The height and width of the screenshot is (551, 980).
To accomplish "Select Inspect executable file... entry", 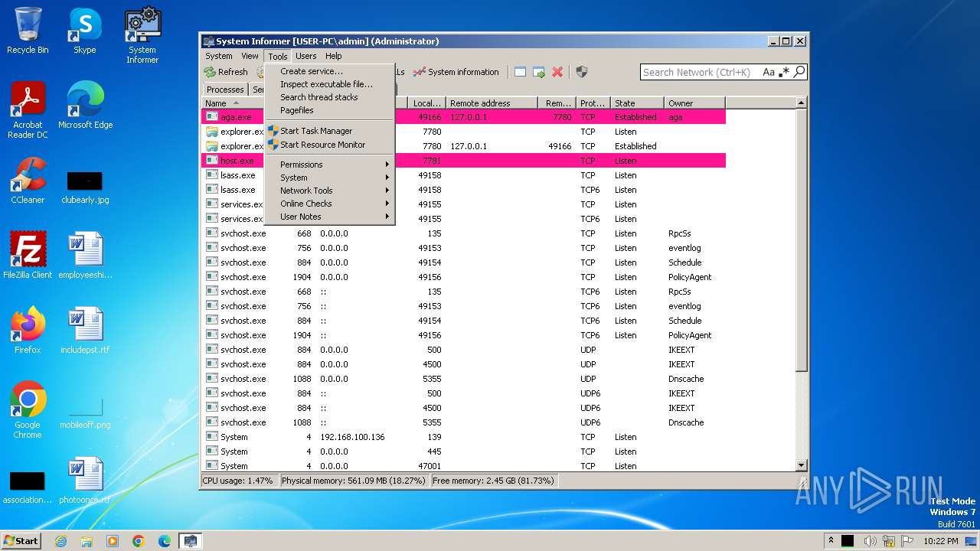I will pyautogui.click(x=329, y=84).
